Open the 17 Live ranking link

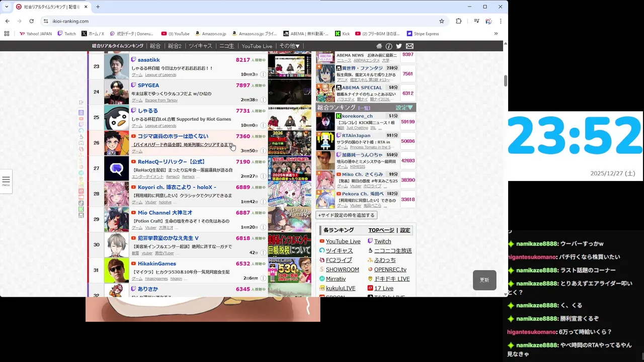point(384,289)
